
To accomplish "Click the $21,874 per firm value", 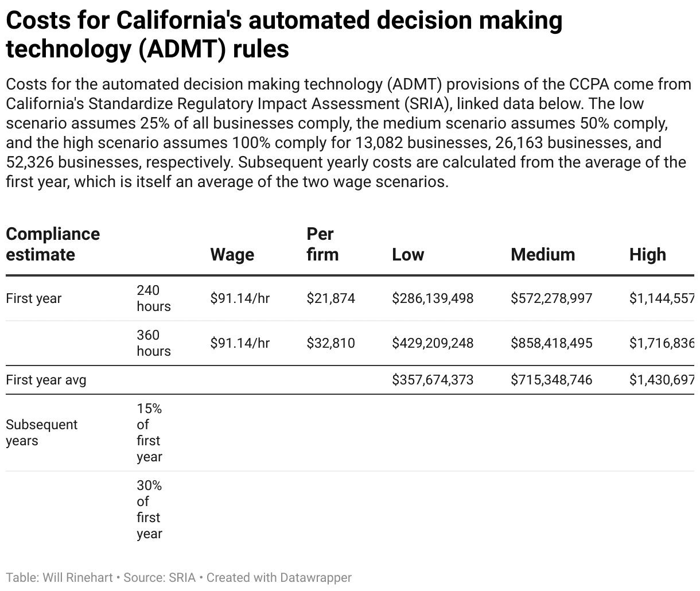I will (x=330, y=298).
